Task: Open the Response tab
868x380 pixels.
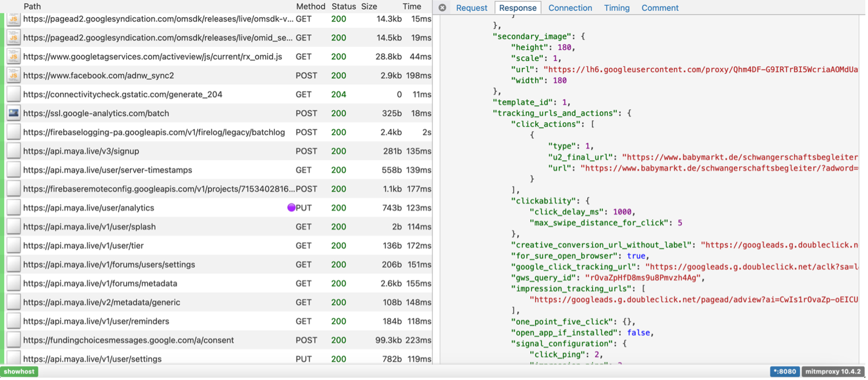Action: pyautogui.click(x=517, y=8)
